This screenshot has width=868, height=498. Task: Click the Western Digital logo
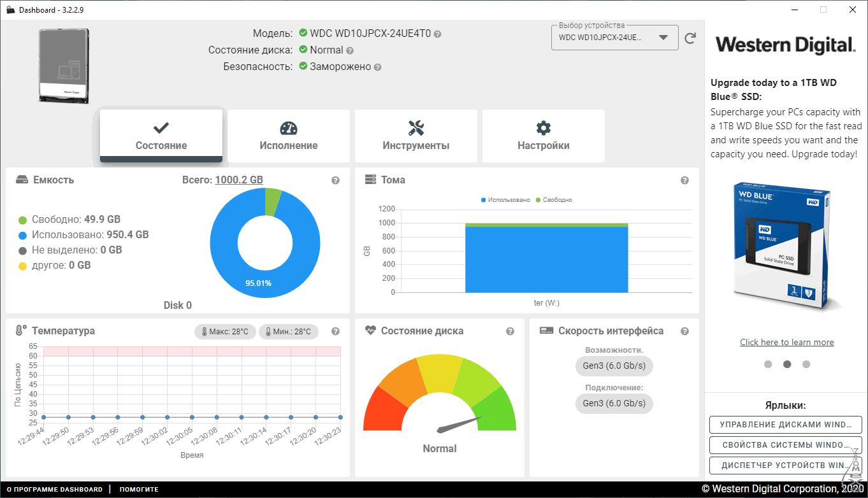786,45
